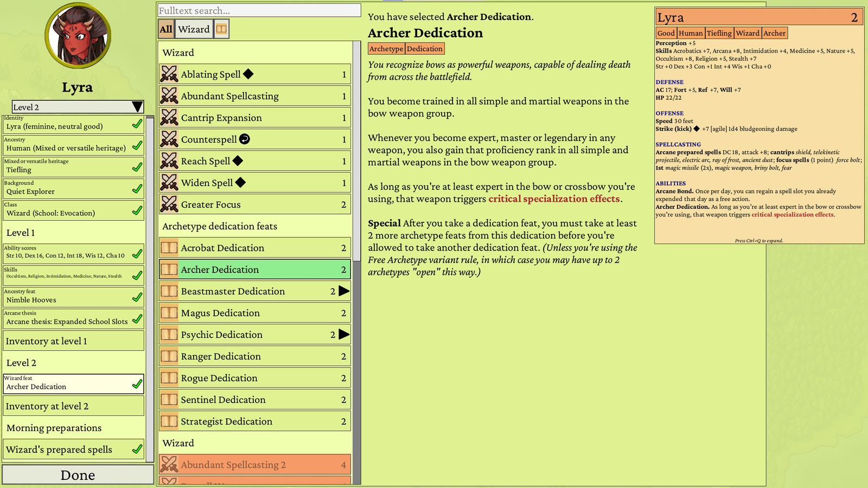Image resolution: width=868 pixels, height=488 pixels.
Task: Click the crossed swords icon beside Ablating Spell
Action: 169,74
